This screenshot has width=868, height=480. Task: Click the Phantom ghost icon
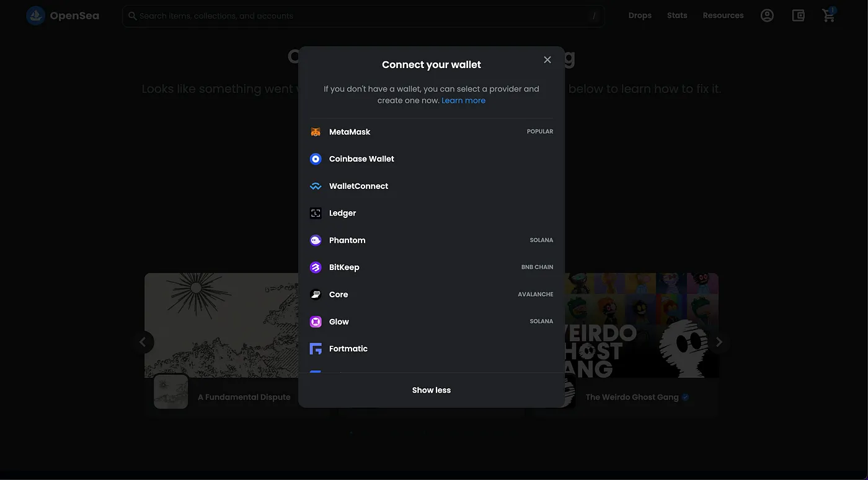(x=316, y=240)
